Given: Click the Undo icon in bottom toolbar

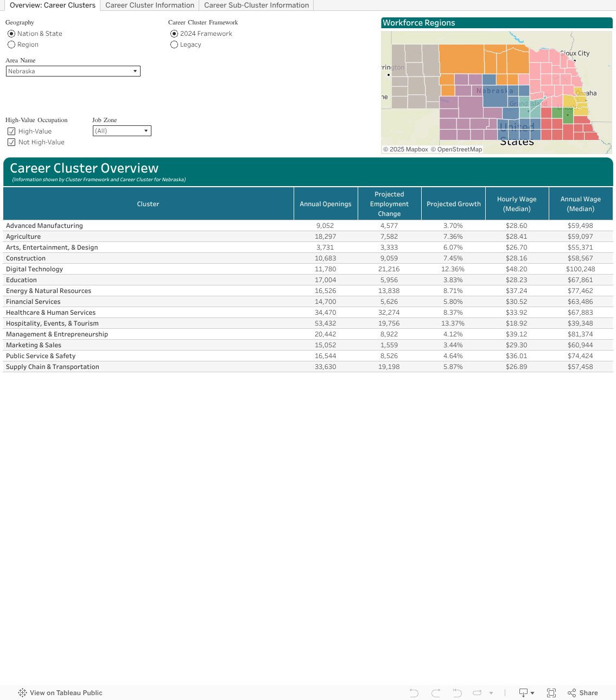Looking at the screenshot, I should click(414, 693).
